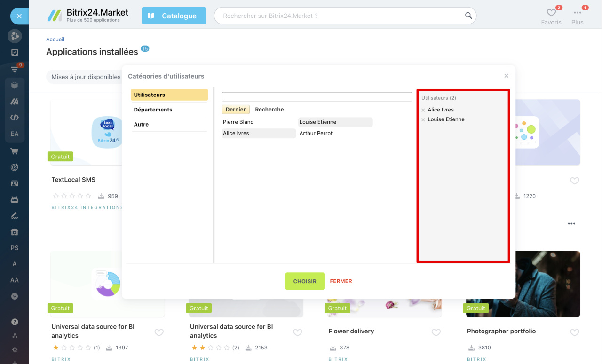Open the three-dots menu above Photographer portfolio
Image resolution: width=602 pixels, height=364 pixels.
point(571,224)
